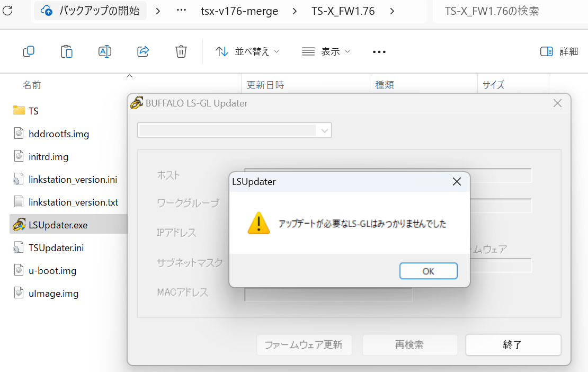Close the LSUpdater warning dialog
The width and height of the screenshot is (588, 372).
pyautogui.click(x=457, y=182)
